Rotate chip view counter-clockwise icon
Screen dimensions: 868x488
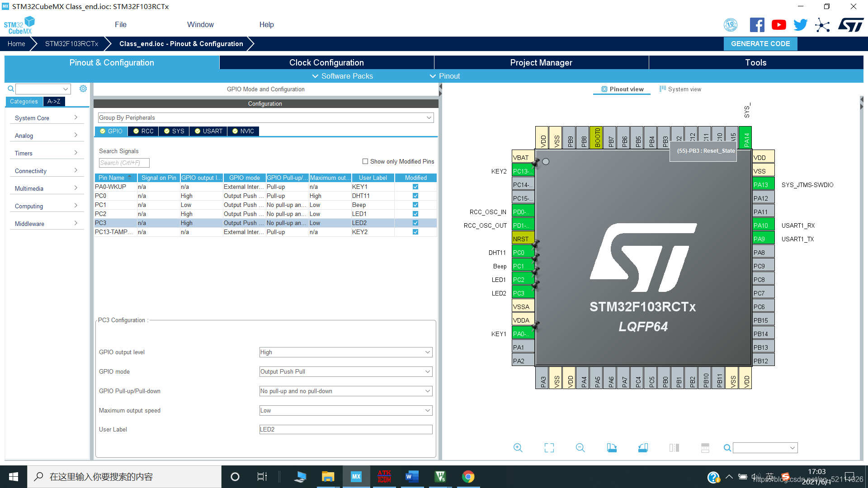tap(643, 448)
